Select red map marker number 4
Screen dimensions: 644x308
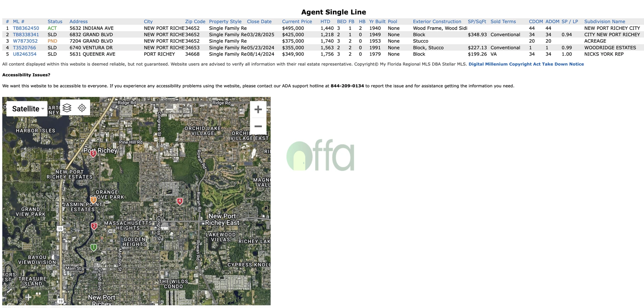click(x=180, y=201)
